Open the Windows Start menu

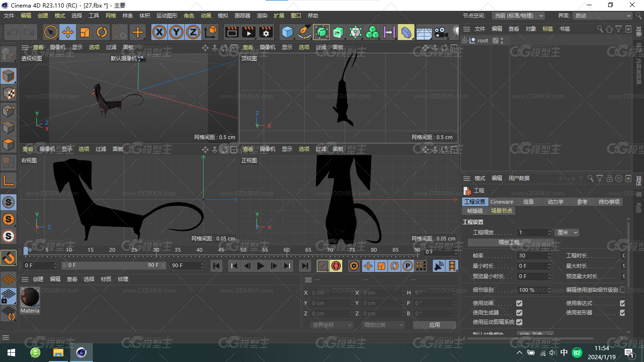[11, 353]
